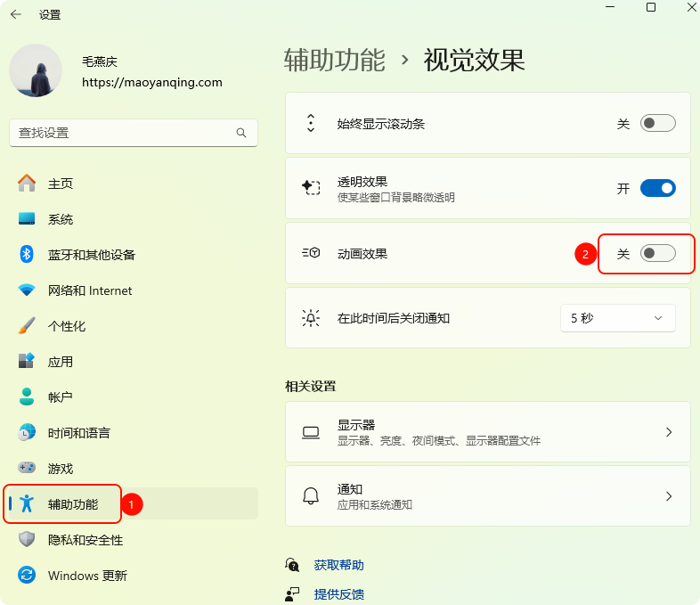Click the back arrow in title bar

[x=16, y=15]
